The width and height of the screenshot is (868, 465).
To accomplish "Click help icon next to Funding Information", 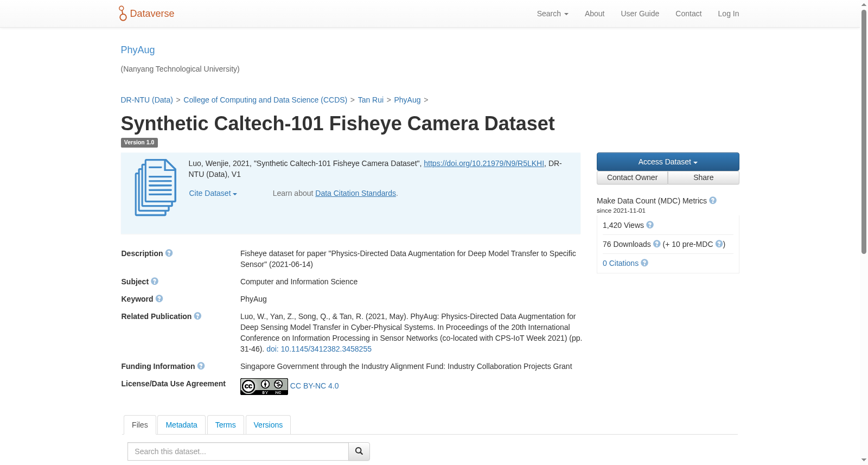I will (201, 366).
